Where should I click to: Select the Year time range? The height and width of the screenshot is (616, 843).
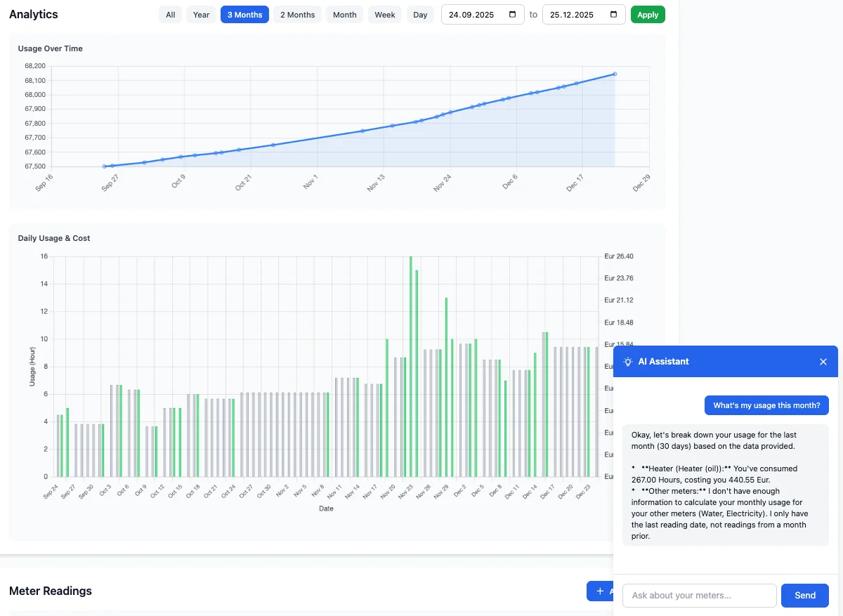[202, 15]
